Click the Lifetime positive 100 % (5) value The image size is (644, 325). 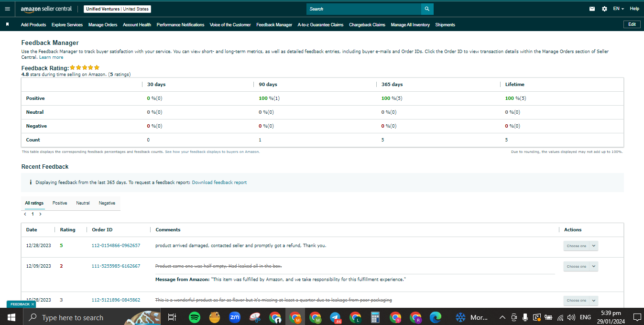(x=516, y=98)
